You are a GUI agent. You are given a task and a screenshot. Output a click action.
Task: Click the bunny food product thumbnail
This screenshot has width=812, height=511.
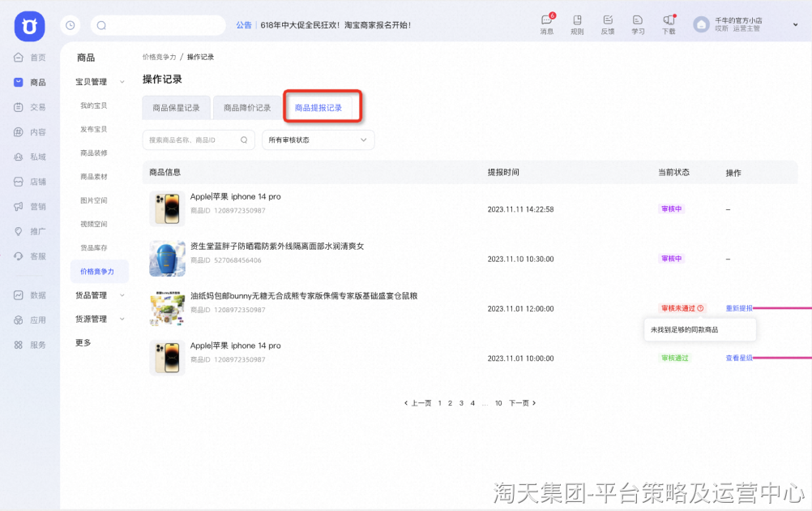click(x=167, y=308)
